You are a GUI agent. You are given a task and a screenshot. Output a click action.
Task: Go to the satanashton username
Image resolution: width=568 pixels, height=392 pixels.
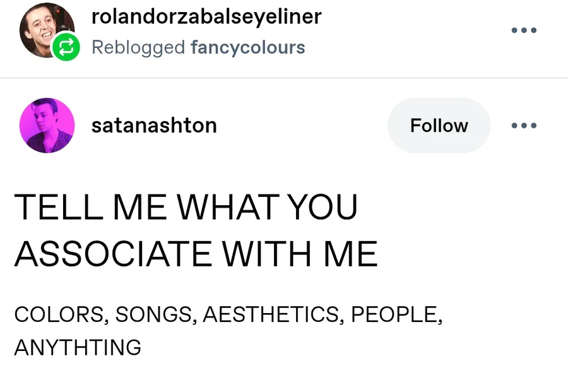pyautogui.click(x=154, y=126)
